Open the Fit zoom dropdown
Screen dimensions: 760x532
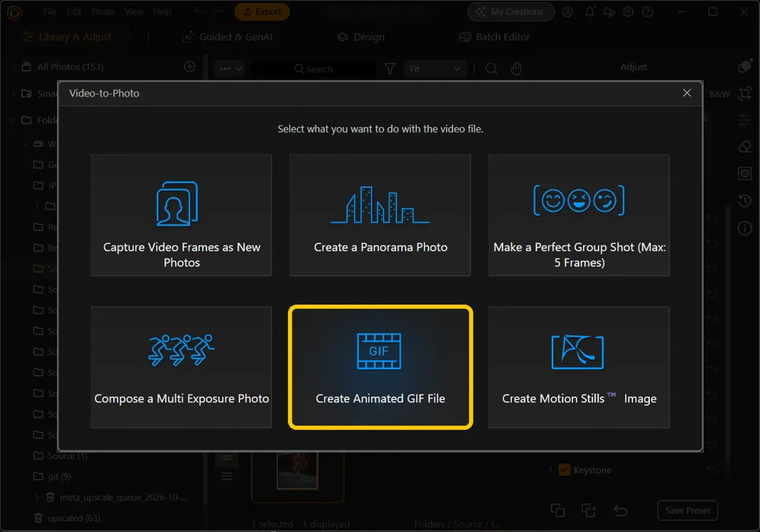(x=435, y=69)
